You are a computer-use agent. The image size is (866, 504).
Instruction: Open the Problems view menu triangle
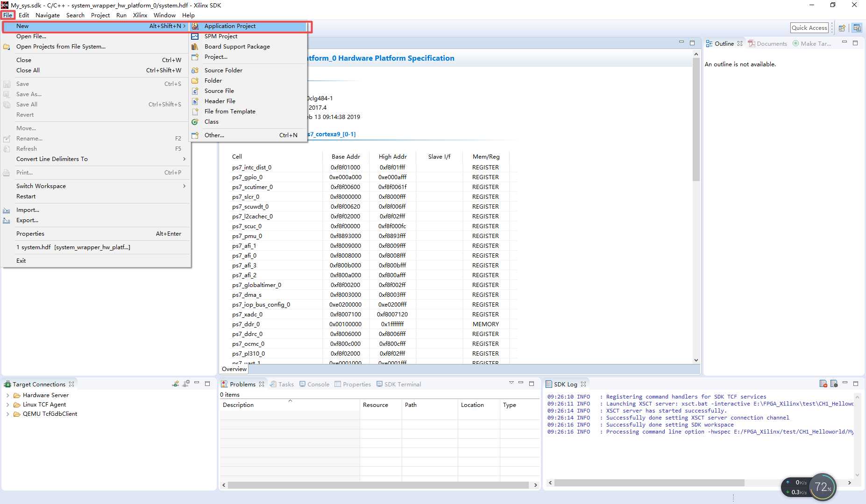511,383
